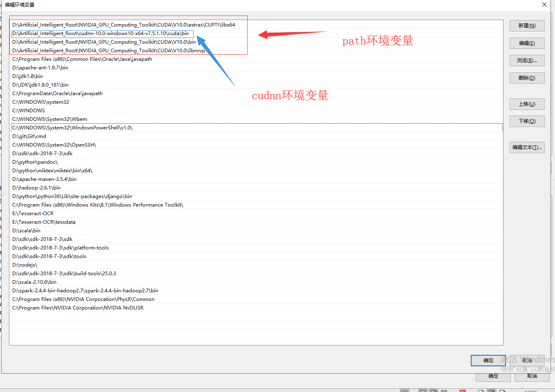Select the D:\nodejs\ entry
The image size is (555, 392).
pos(256,265)
